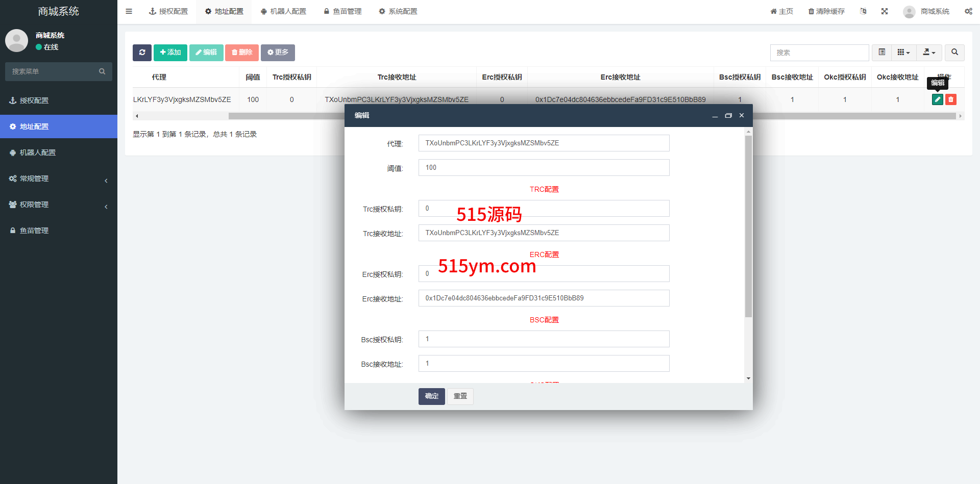Click the green pencil edit row icon
980x484 pixels.
(x=937, y=99)
